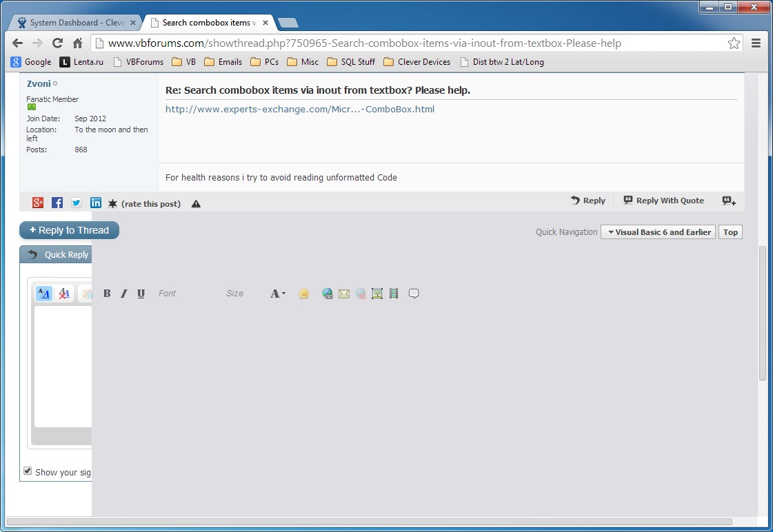
Task: Click the horizontal scrollbar at bottom
Action: click(369, 521)
